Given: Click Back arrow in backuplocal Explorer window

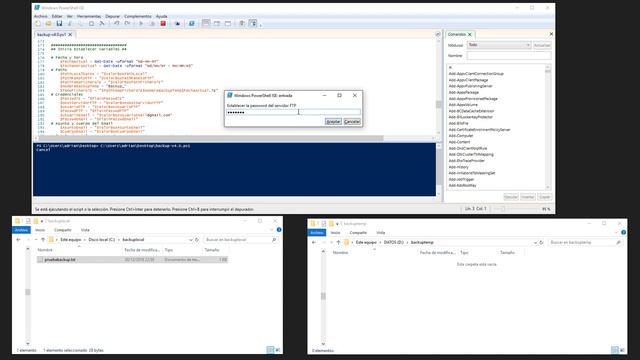Looking at the screenshot, I should [18, 240].
